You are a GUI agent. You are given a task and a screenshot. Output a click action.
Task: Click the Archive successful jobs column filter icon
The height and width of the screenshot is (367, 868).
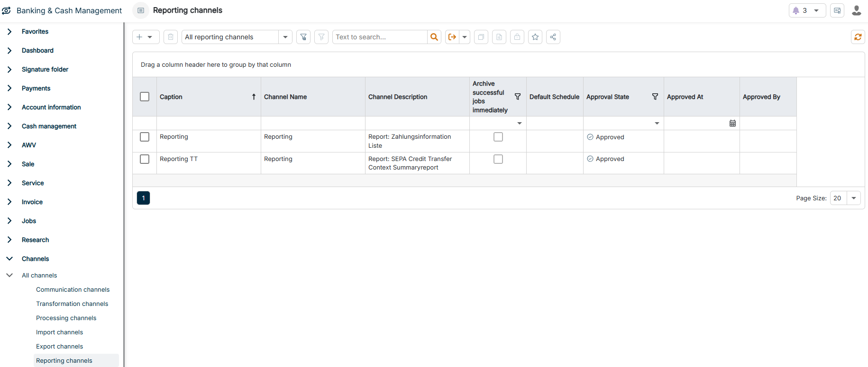518,97
